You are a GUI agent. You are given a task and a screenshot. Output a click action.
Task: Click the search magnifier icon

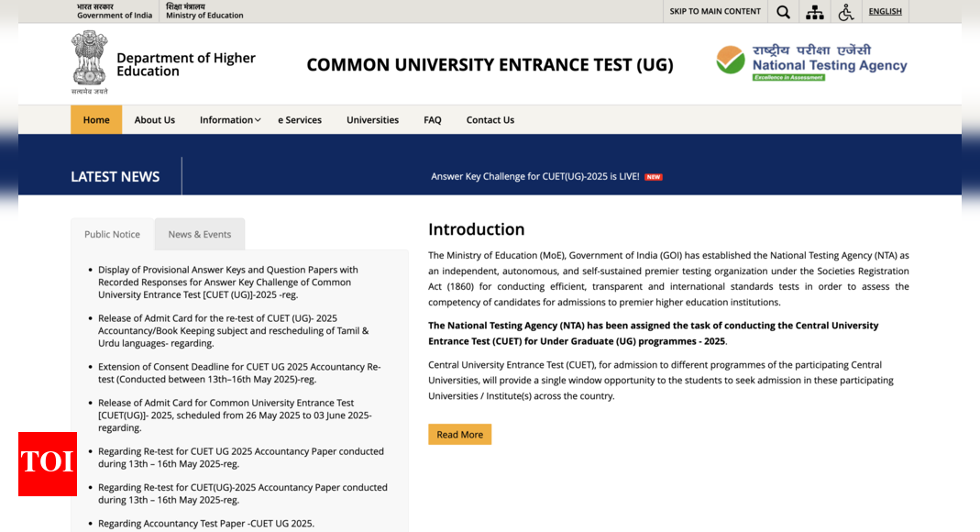pos(783,12)
